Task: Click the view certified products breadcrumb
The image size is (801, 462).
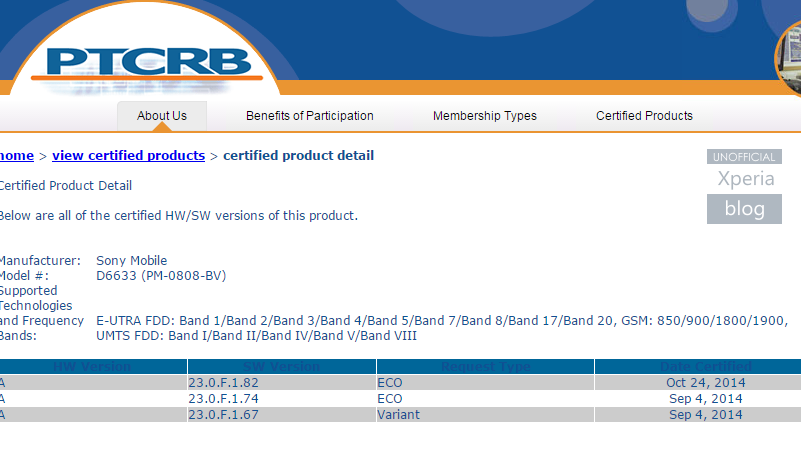Action: click(x=128, y=156)
